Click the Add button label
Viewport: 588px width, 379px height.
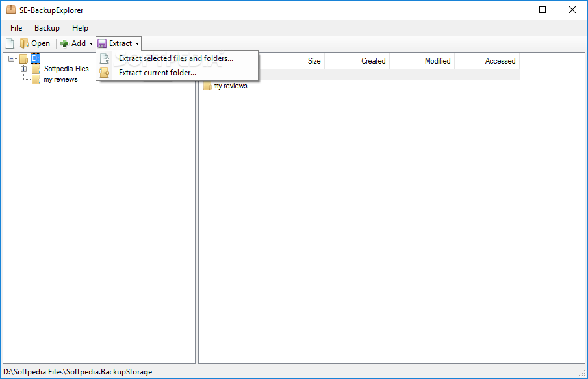pyautogui.click(x=79, y=43)
